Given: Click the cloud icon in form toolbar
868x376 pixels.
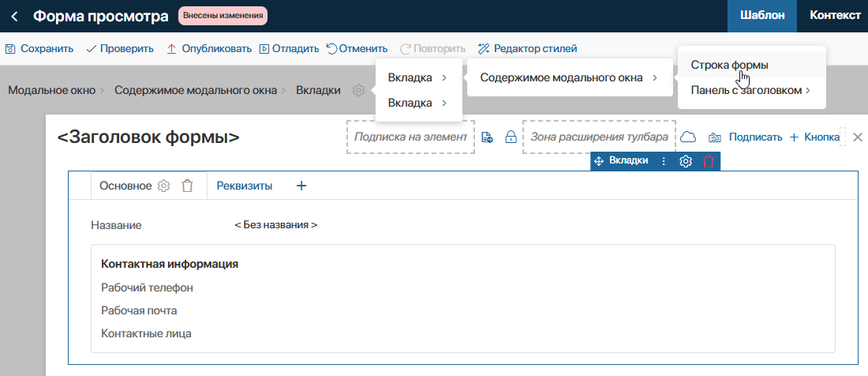Looking at the screenshot, I should coord(687,137).
